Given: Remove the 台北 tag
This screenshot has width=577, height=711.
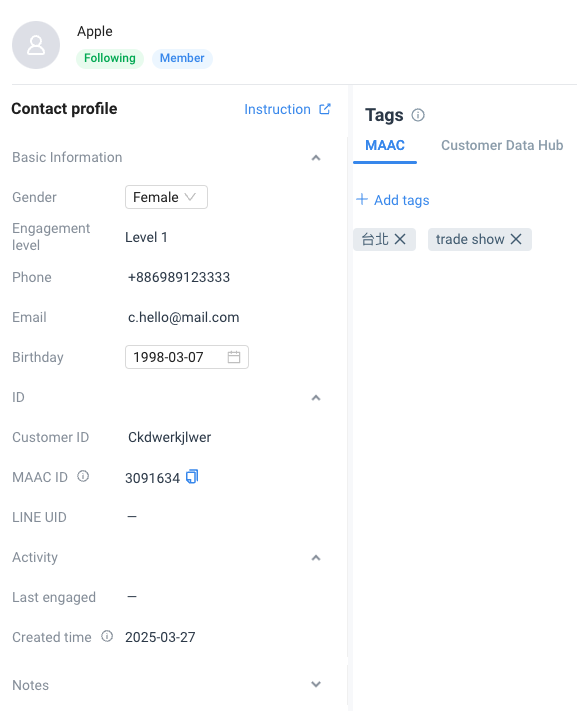Looking at the screenshot, I should click(400, 239).
